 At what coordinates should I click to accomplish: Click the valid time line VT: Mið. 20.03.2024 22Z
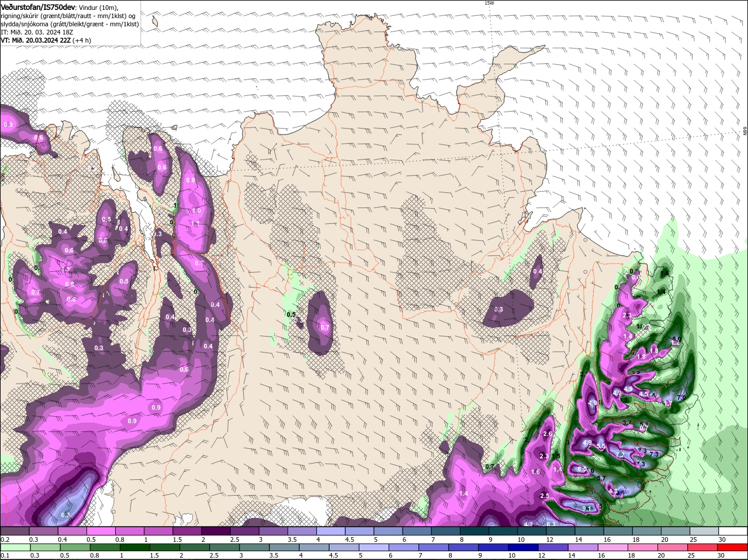[x=35, y=40]
